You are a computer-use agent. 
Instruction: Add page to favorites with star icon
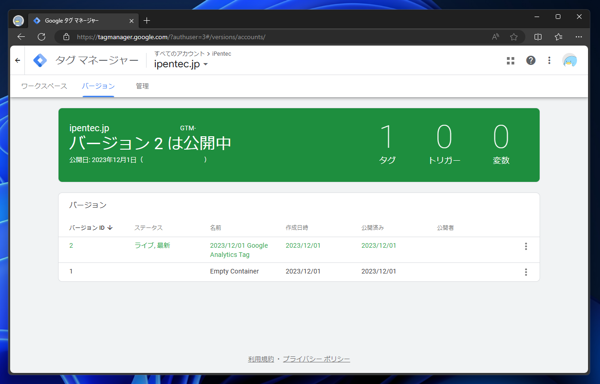tap(514, 37)
